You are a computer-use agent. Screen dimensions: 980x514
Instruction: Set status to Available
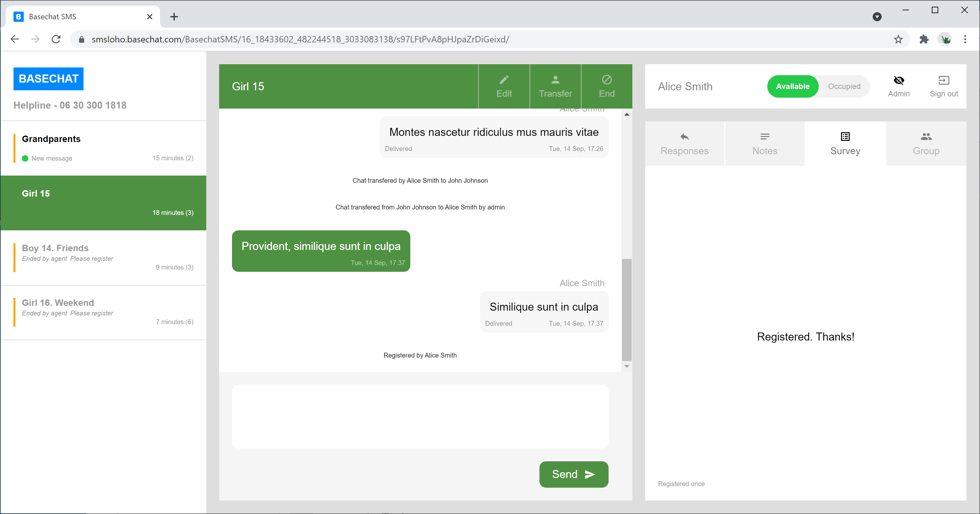792,86
